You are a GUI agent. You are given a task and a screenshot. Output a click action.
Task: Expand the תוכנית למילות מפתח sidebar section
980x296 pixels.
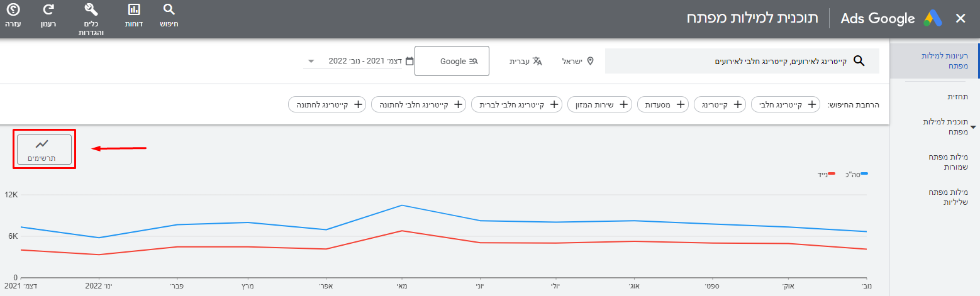click(974, 127)
